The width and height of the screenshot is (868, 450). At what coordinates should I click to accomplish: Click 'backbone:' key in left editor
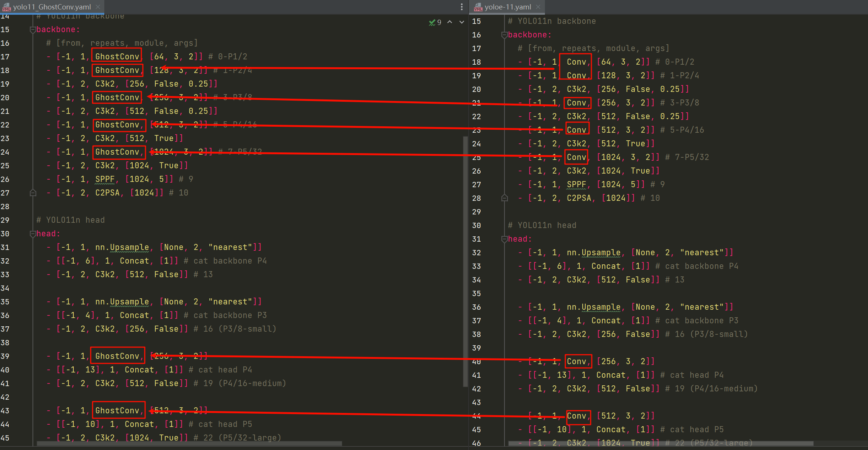pos(58,29)
